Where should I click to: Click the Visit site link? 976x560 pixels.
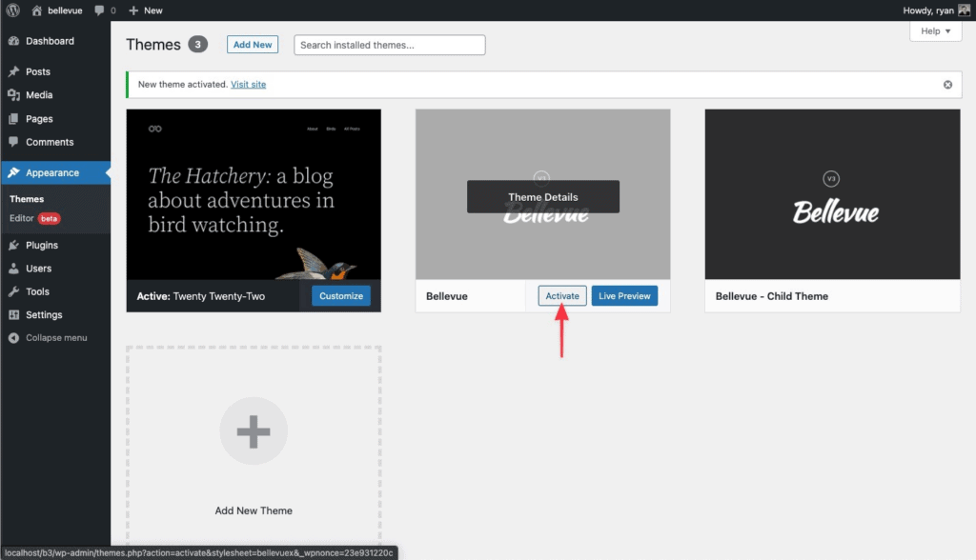point(249,85)
